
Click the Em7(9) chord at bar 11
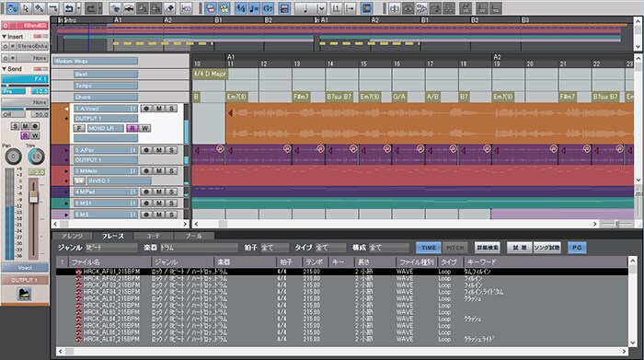coord(237,97)
